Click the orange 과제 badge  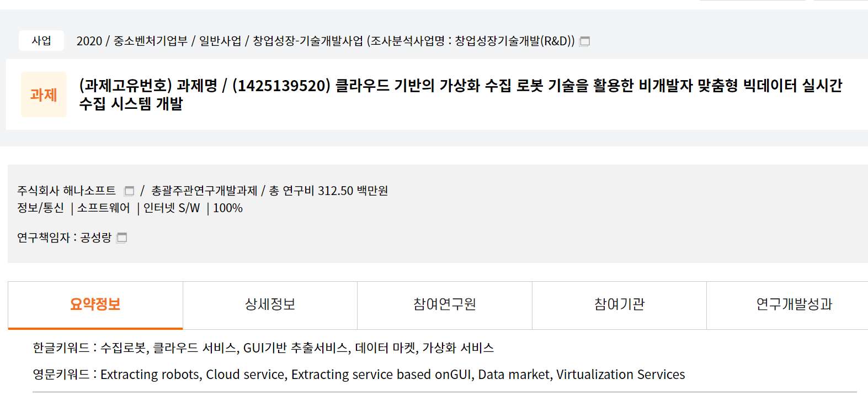[44, 94]
